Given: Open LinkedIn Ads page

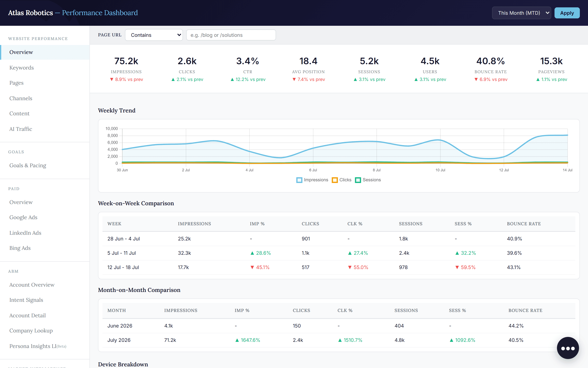Looking at the screenshot, I should [x=45, y=233].
